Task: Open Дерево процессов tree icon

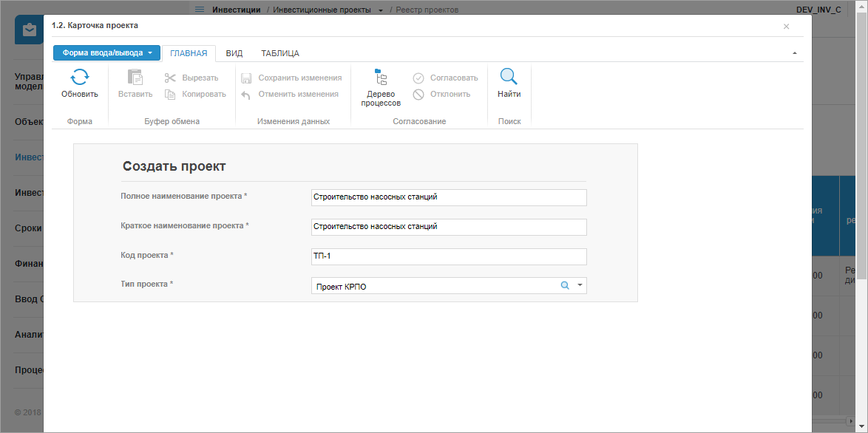Action: (381, 77)
